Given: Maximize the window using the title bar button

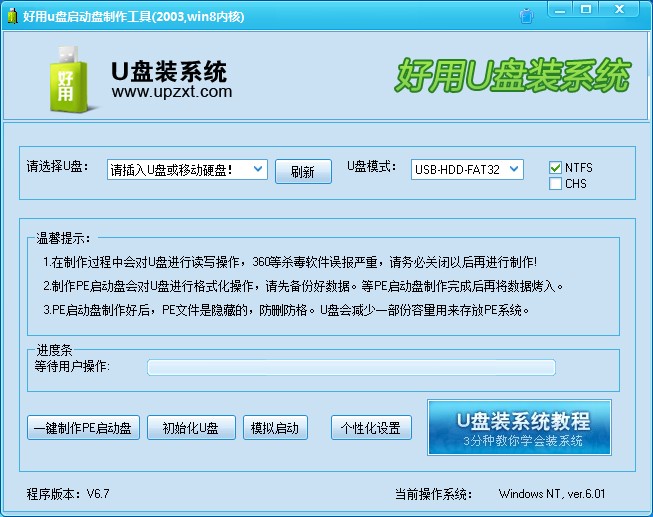Looking at the screenshot, I should 588,10.
